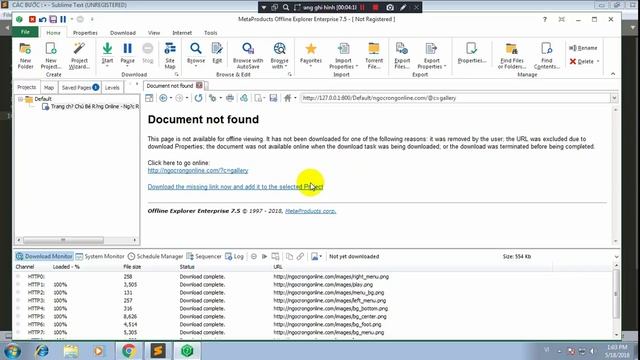
Task: Switch to Download Monitor
Action: click(x=44, y=256)
